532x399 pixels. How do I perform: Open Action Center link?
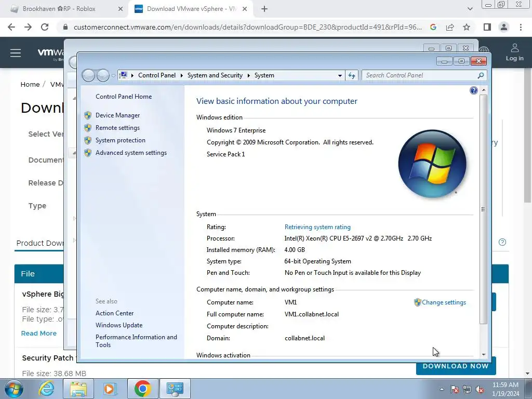click(114, 313)
